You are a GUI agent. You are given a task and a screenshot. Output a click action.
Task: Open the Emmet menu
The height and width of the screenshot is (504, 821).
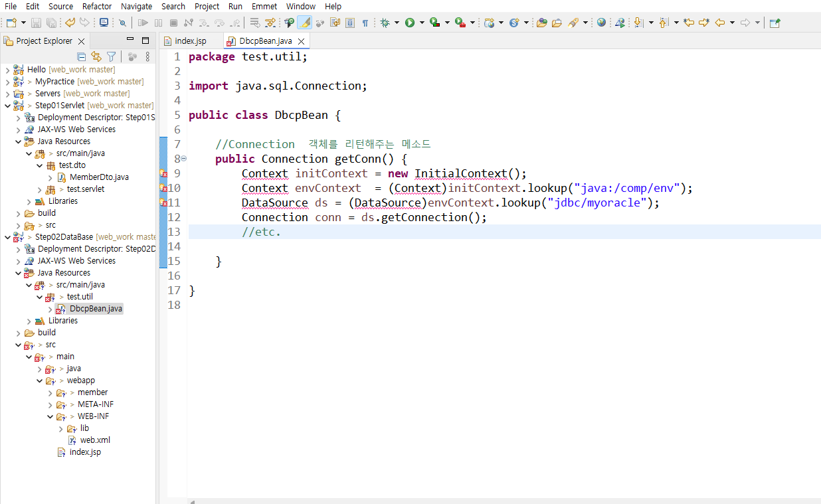coord(264,6)
